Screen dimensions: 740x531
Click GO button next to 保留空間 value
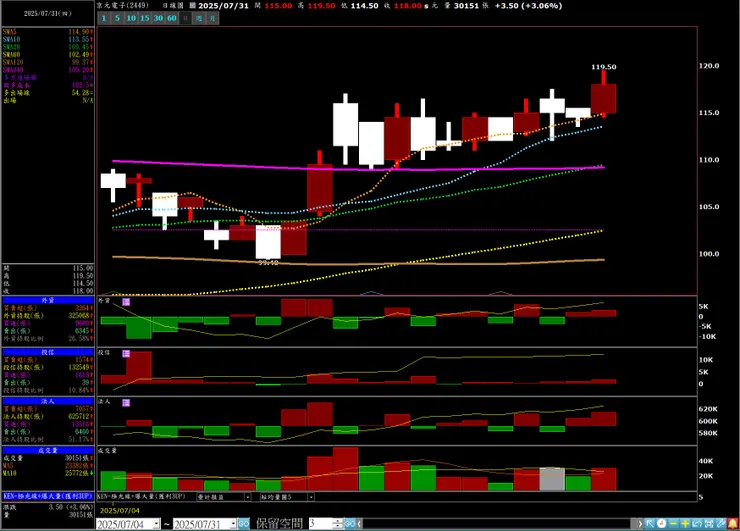pyautogui.click(x=350, y=523)
